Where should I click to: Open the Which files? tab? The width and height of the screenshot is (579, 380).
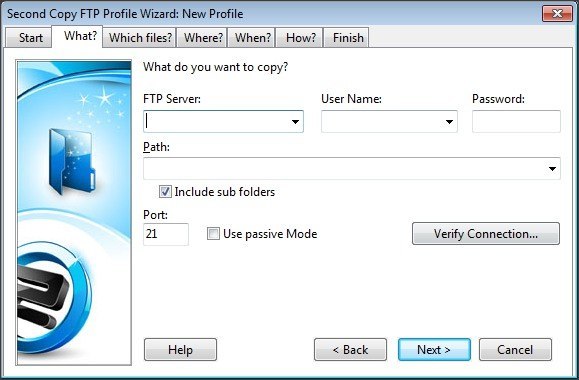coord(140,38)
